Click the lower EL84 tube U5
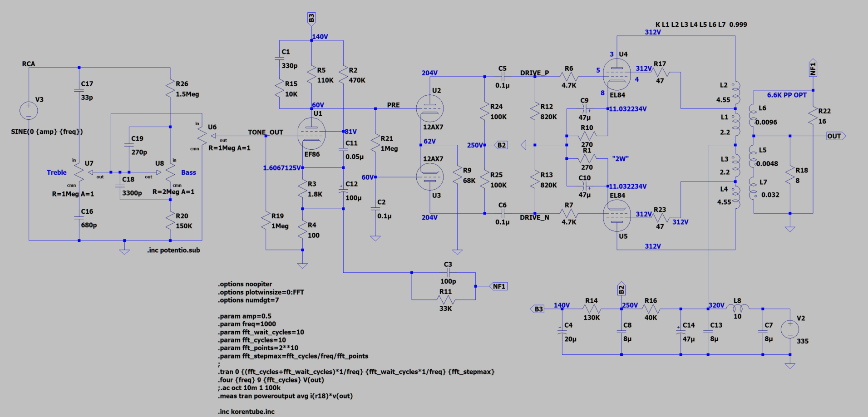The image size is (868, 417). coord(616,216)
